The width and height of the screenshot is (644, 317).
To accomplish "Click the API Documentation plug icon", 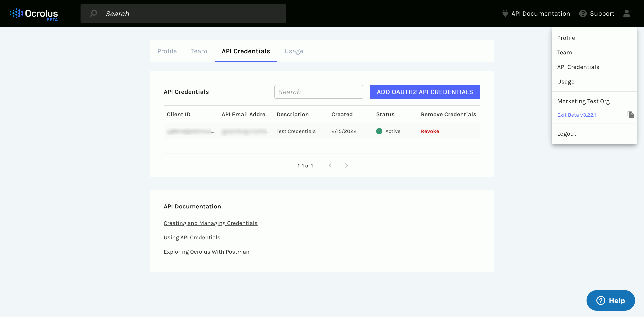I will (505, 13).
